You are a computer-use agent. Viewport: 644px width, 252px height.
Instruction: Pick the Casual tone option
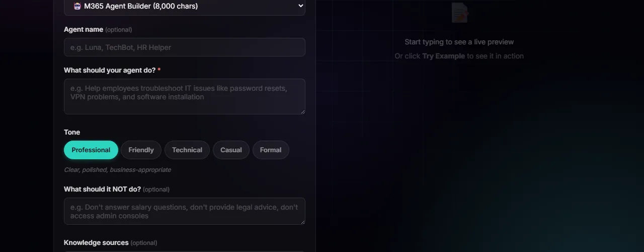pyautogui.click(x=231, y=150)
